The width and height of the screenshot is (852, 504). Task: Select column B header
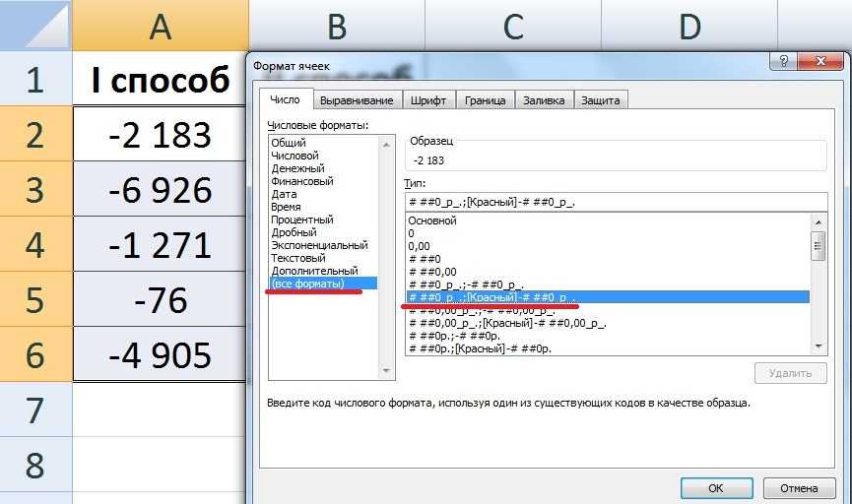[337, 26]
